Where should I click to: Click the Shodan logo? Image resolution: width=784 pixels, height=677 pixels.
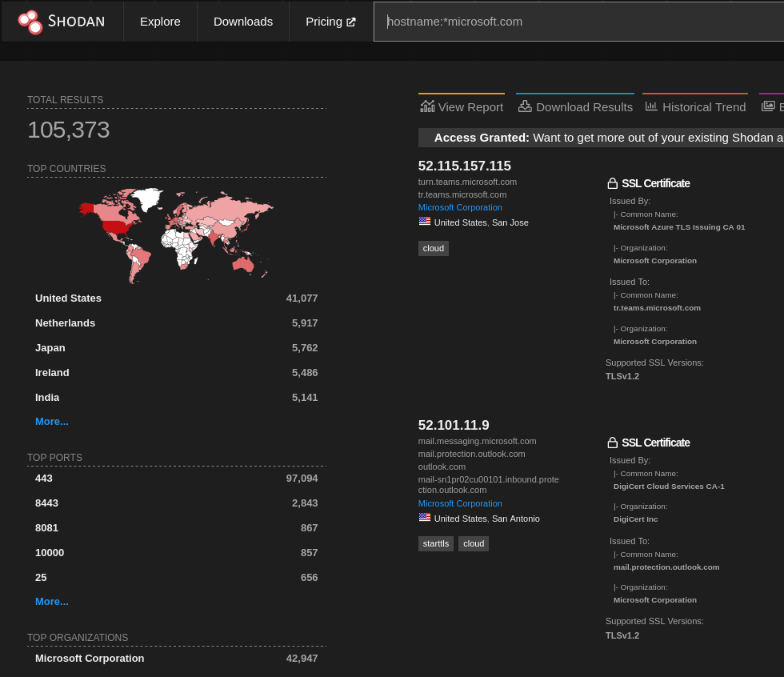62,22
